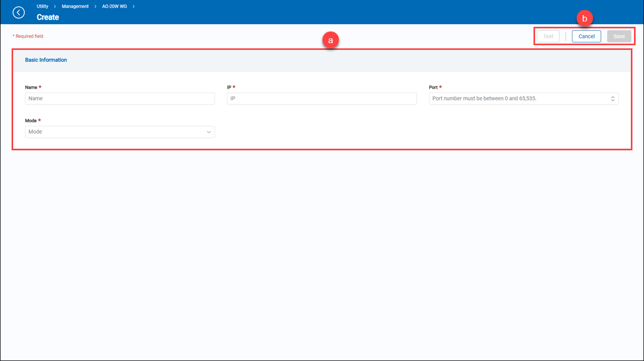
Task: Click the Mode field label
Action: click(x=31, y=121)
